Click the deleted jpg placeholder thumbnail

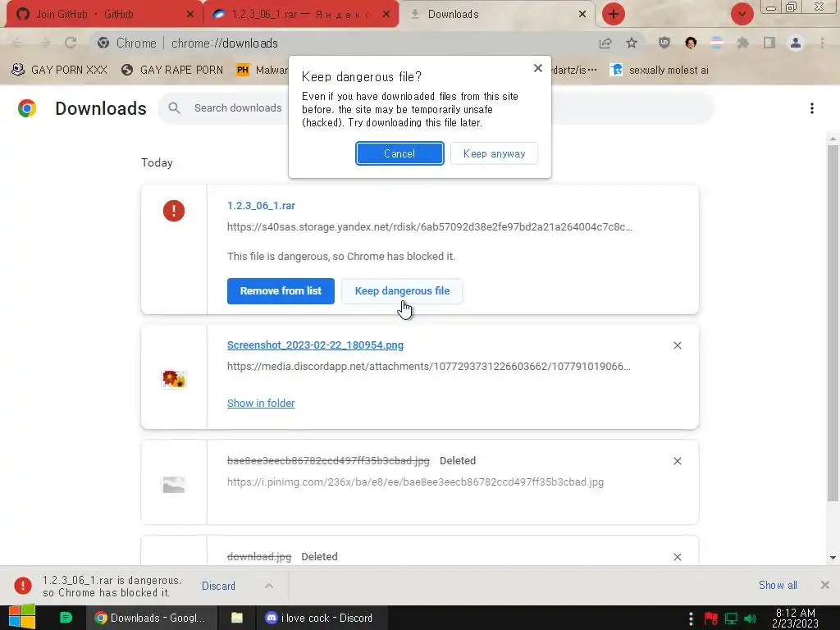[x=174, y=485]
